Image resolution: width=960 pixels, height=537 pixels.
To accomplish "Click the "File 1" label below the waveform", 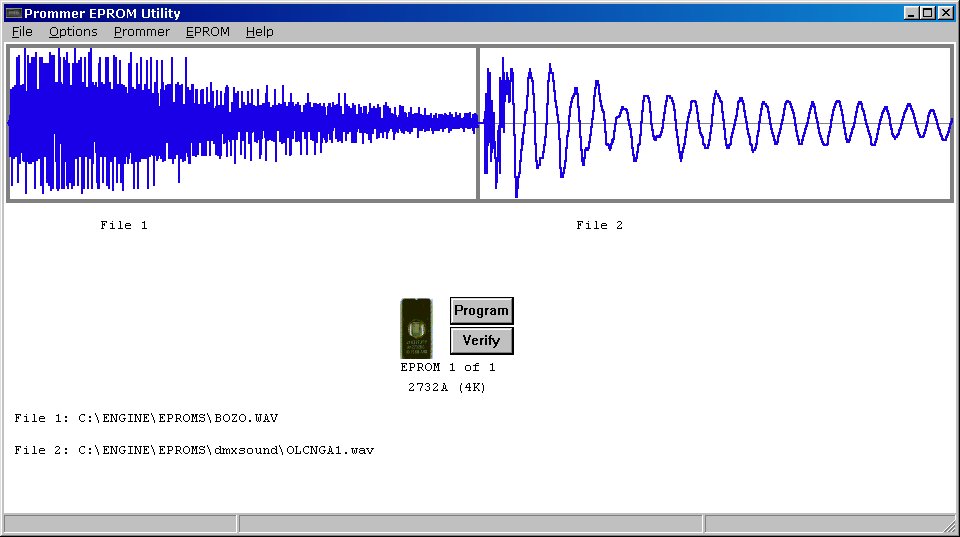I will click(124, 225).
